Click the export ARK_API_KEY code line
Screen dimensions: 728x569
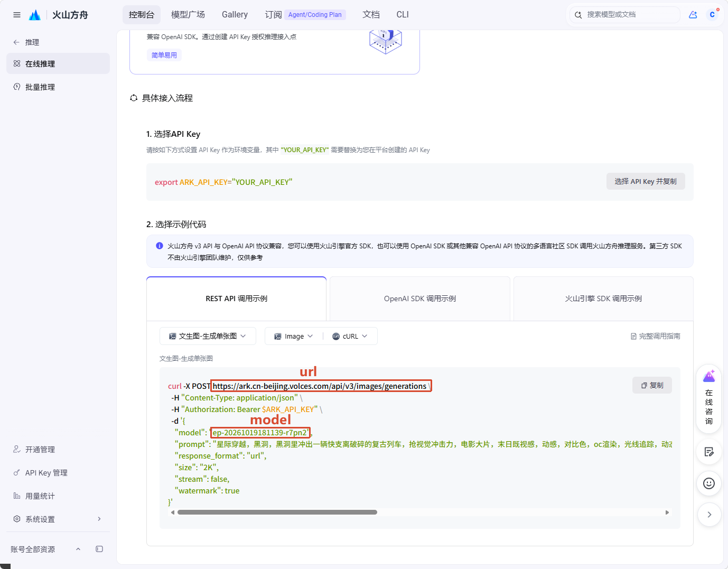223,182
